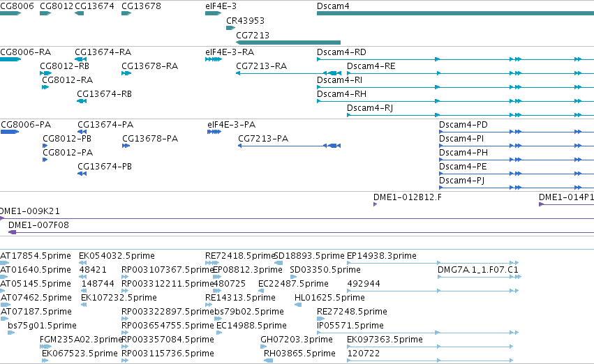Click transcript label "CG13674-RA"
The width and height of the screenshot is (594, 364).
(x=103, y=52)
